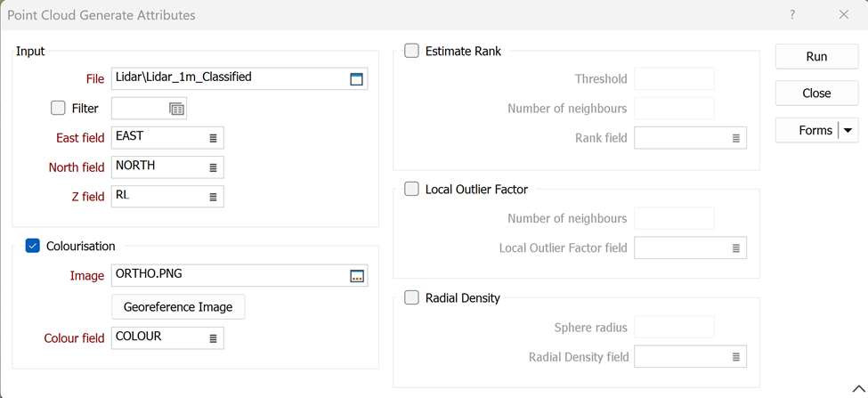The image size is (868, 398).
Task: Open Z field list picker icon
Action: click(x=213, y=197)
